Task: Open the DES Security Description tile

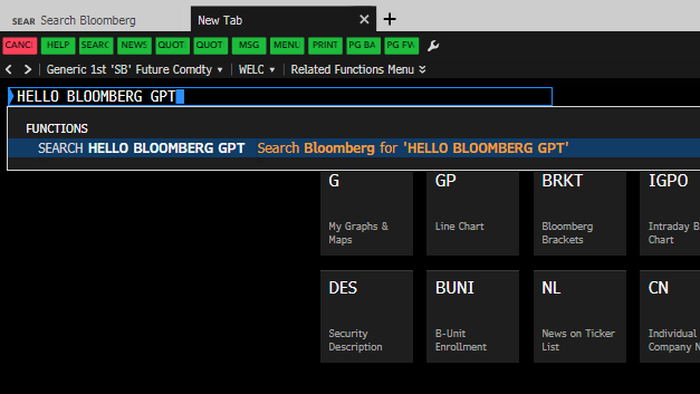Action: (x=367, y=316)
